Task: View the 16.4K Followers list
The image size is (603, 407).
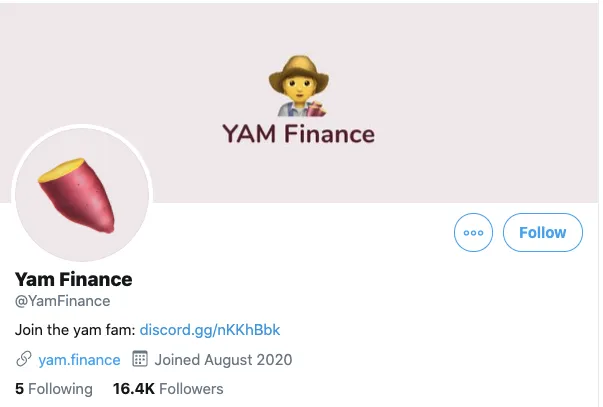Action: point(168,389)
